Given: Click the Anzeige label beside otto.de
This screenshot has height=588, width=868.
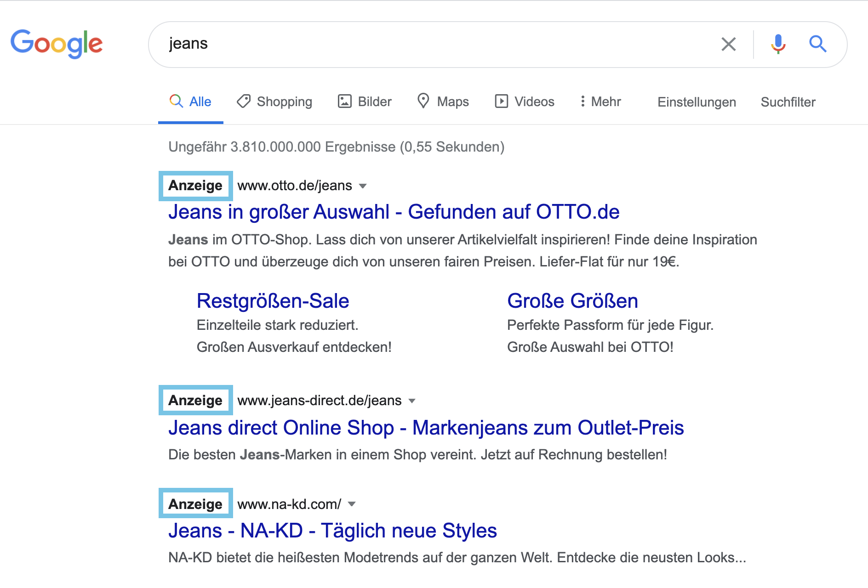Looking at the screenshot, I should pos(195,186).
